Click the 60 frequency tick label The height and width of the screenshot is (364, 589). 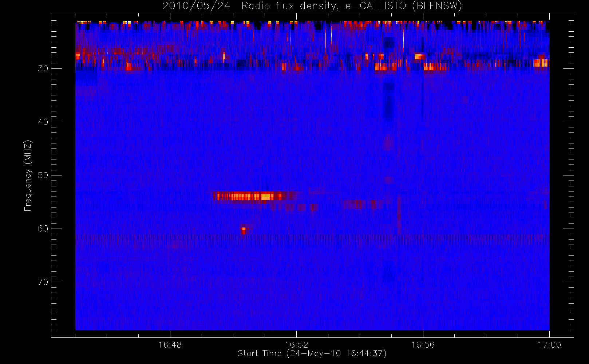(x=43, y=229)
